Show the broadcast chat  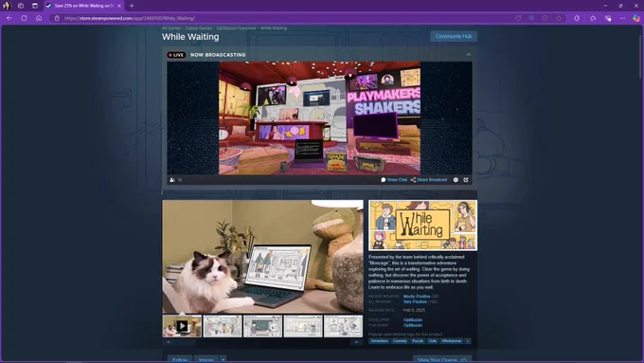[x=394, y=180]
